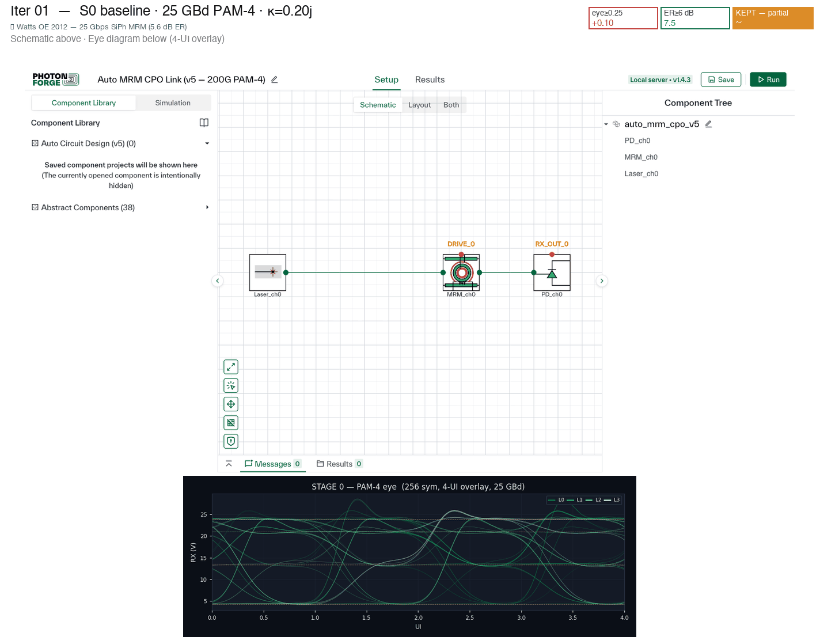Open the Component Library tab
The height and width of the screenshot is (644, 820).
tap(83, 103)
